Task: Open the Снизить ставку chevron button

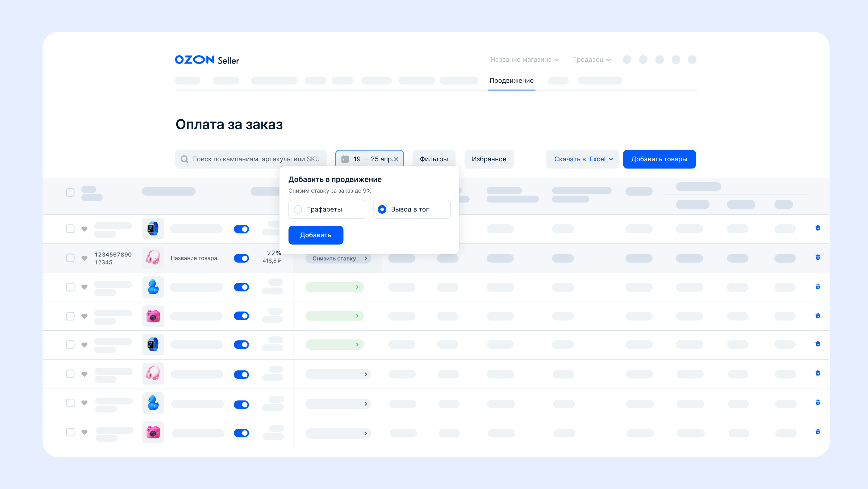Action: point(338,258)
